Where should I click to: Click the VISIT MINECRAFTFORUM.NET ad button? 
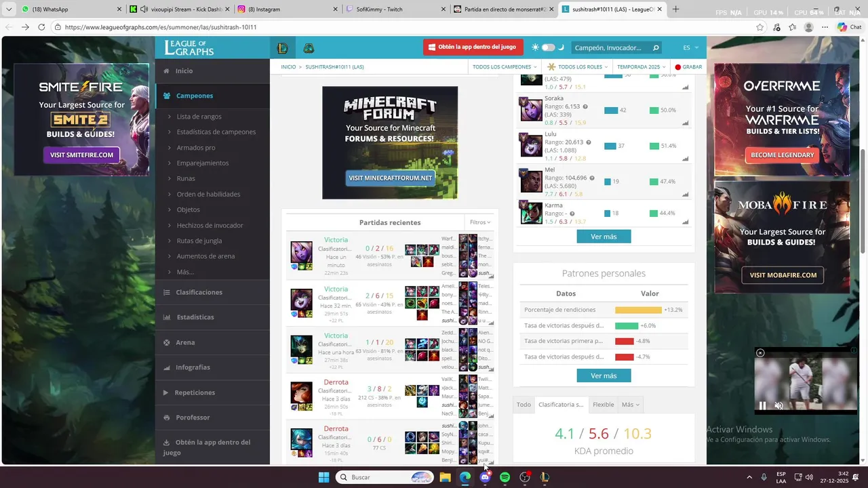(x=390, y=178)
